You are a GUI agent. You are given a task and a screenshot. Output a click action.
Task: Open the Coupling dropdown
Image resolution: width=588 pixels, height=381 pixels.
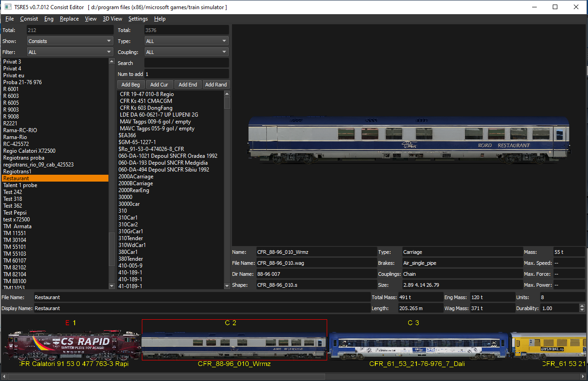click(x=186, y=52)
